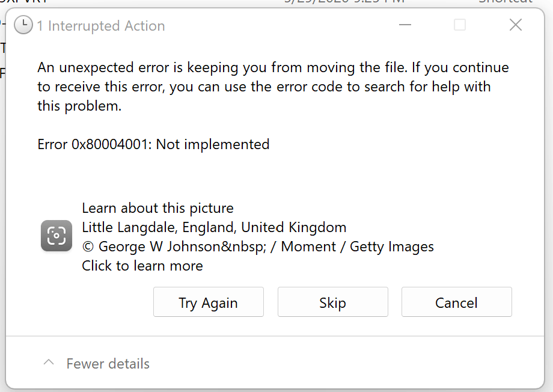Minimize the Interrupted Action dialog

(405, 25)
